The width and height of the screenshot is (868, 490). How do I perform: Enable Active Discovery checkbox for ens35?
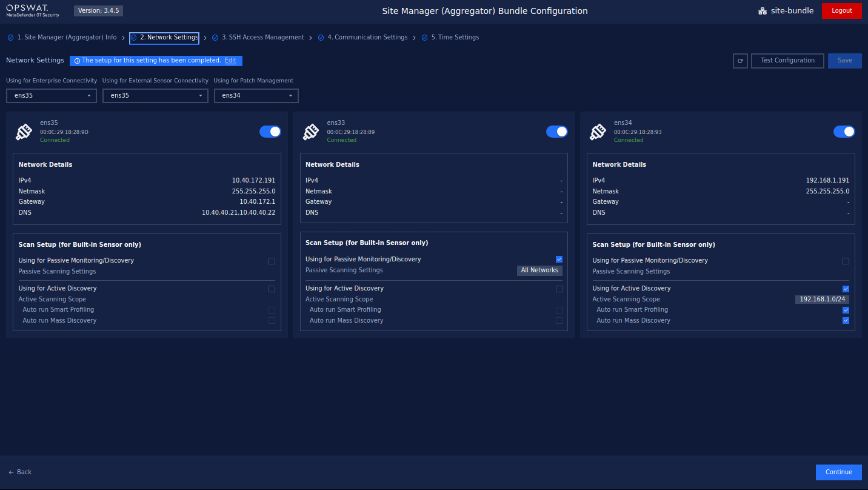pos(272,289)
